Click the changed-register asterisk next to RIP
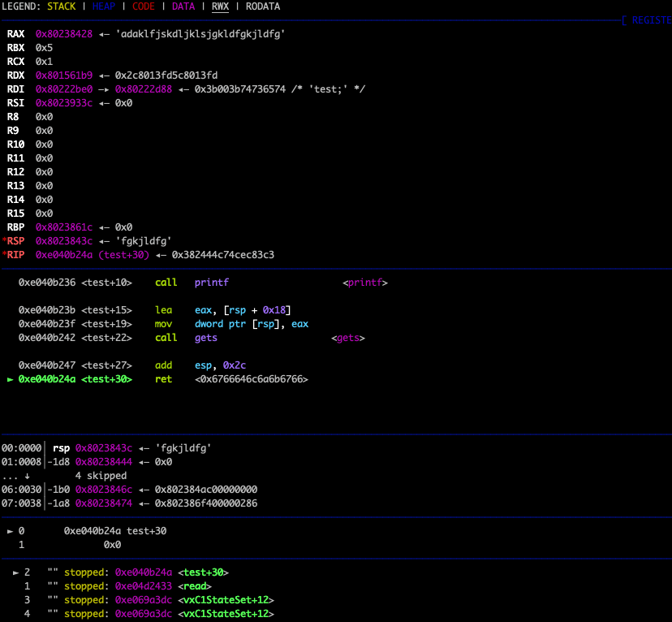Image resolution: width=672 pixels, height=622 pixels. click(x=4, y=255)
